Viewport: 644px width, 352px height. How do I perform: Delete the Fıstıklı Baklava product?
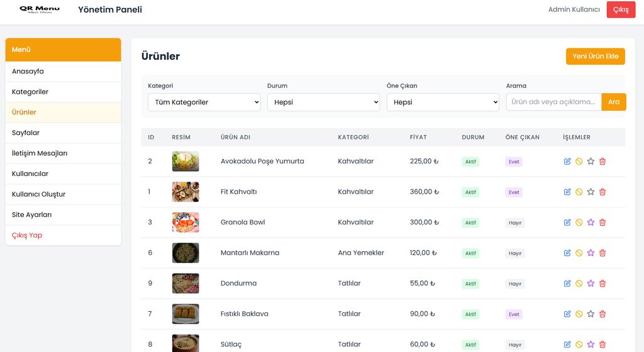(602, 314)
